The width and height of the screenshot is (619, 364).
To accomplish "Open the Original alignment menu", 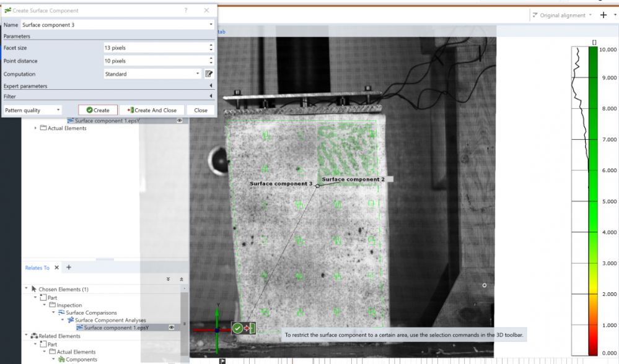I will point(562,15).
